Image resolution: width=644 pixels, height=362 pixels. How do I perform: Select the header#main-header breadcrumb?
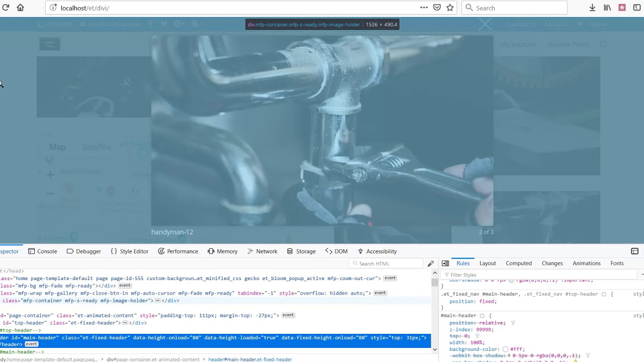coord(250,359)
